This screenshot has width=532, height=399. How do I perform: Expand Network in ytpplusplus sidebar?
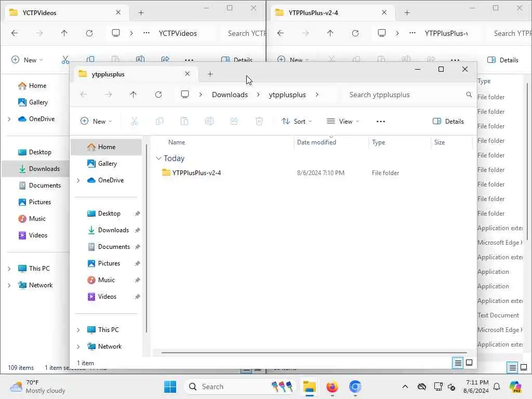coord(78,347)
